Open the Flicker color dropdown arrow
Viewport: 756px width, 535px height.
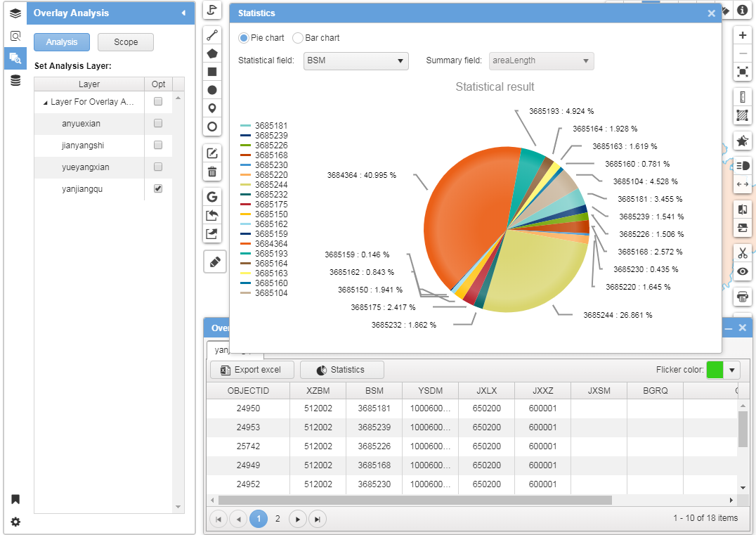click(x=731, y=370)
